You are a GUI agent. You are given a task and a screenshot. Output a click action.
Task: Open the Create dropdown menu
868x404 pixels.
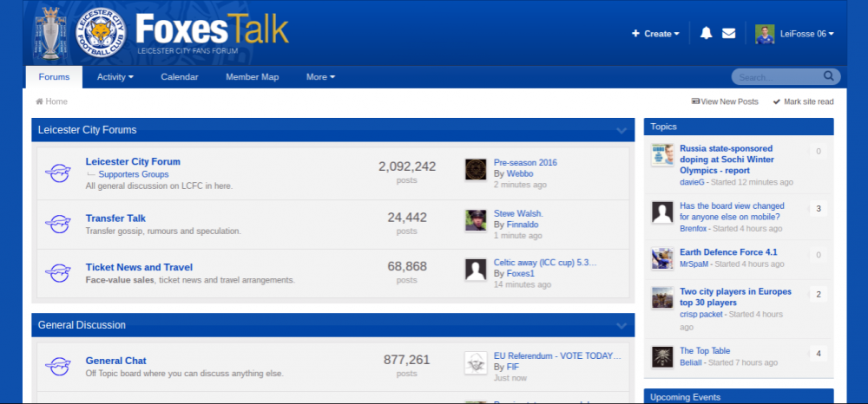click(655, 34)
